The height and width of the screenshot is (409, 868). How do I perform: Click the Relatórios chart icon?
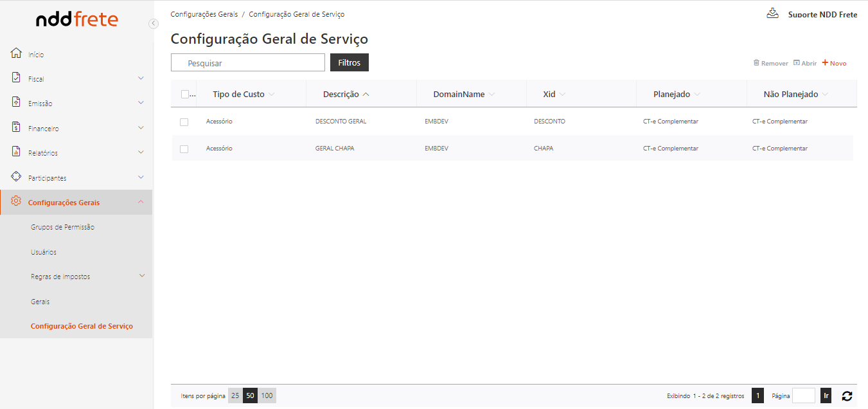tap(17, 152)
